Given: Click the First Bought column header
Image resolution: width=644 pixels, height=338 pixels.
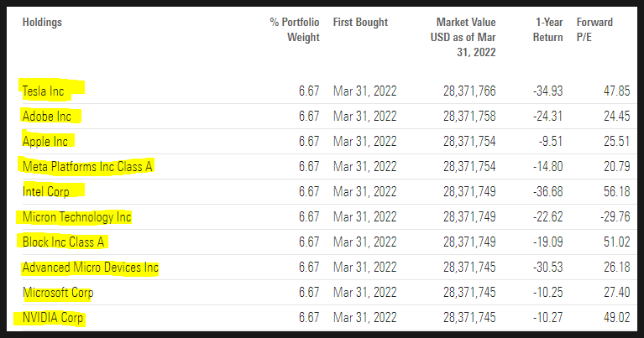Looking at the screenshot, I should [x=360, y=23].
